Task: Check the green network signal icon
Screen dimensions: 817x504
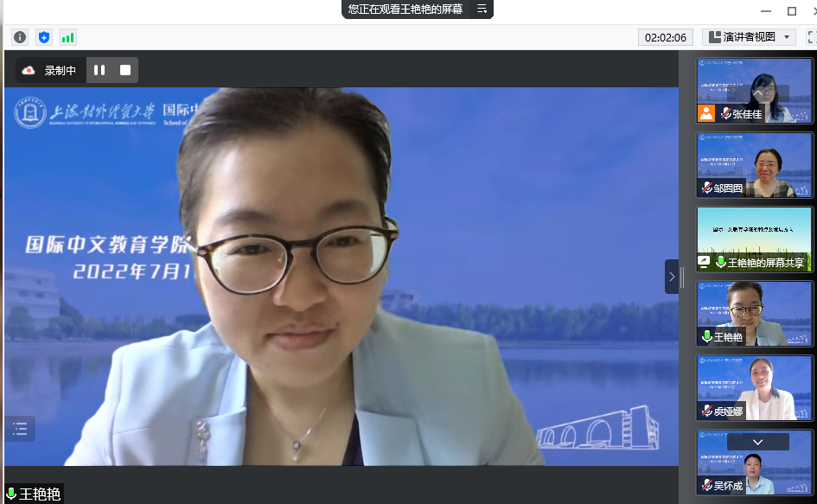Action: [67, 37]
